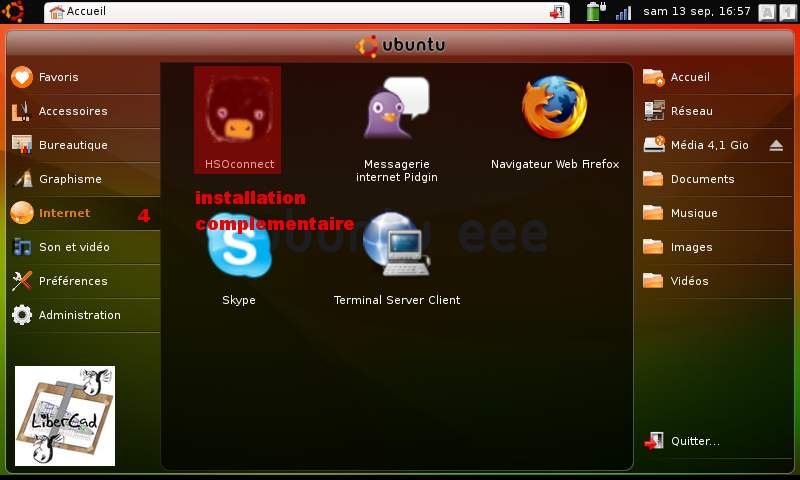
Task: Open the Média 4,1 Gio volume
Action: point(704,145)
